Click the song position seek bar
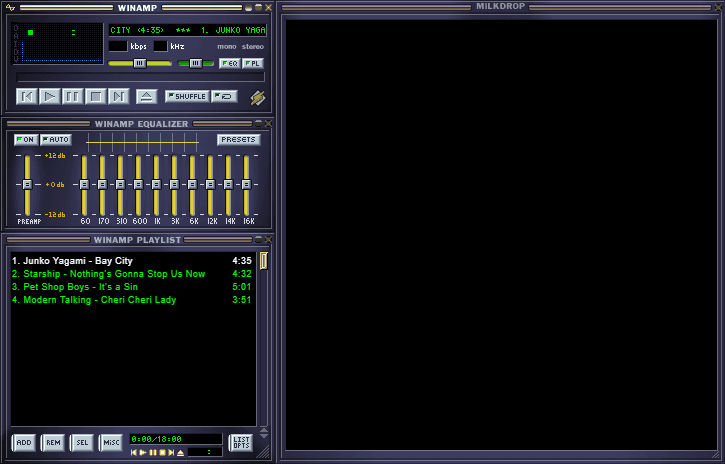 (141, 77)
